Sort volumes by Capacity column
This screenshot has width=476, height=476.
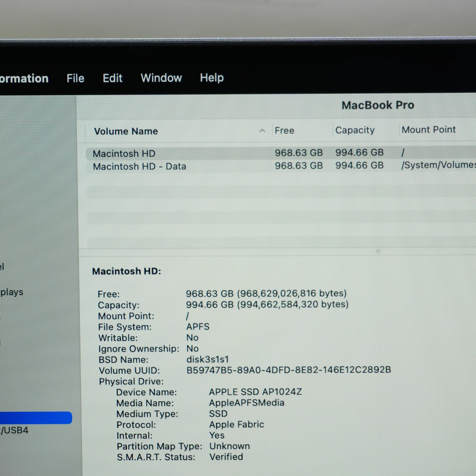(x=355, y=130)
